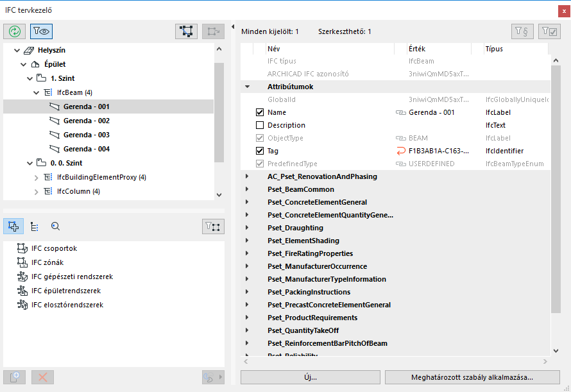Select the assignments view icon in lower panel
571x392 pixels.
13,226
